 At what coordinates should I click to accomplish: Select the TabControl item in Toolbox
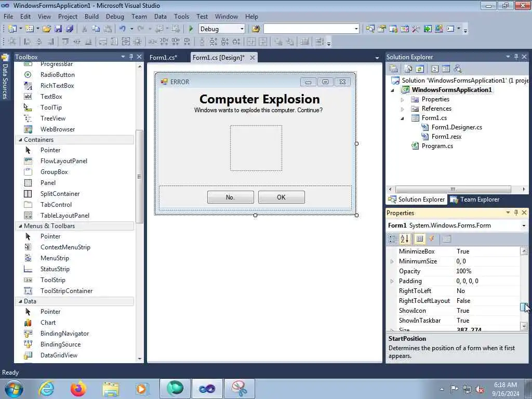[x=56, y=205]
